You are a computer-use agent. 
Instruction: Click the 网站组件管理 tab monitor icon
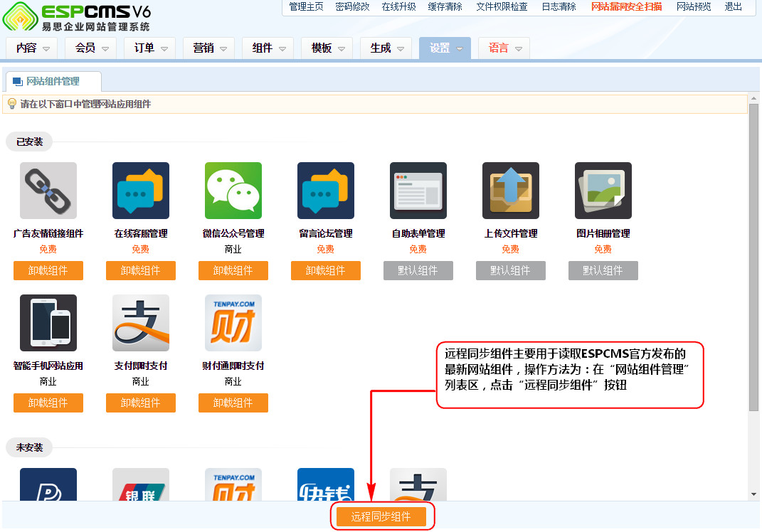18,82
